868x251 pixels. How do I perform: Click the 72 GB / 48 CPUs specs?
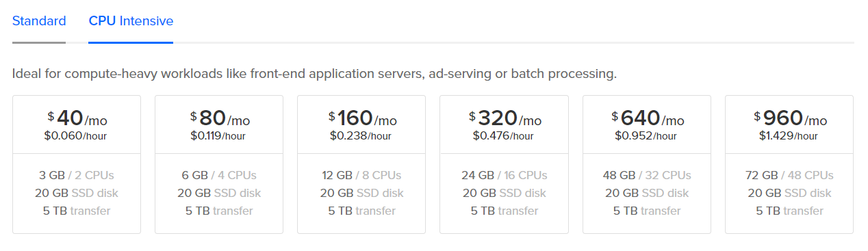(x=789, y=175)
